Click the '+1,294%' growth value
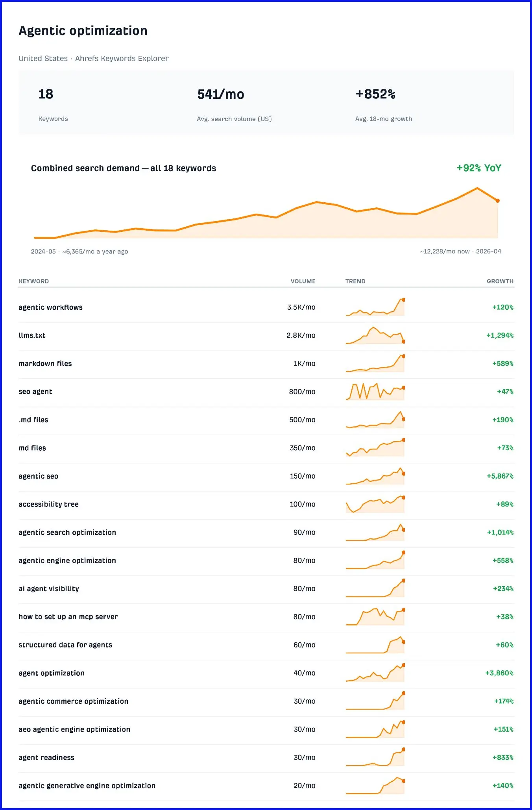 coord(500,335)
